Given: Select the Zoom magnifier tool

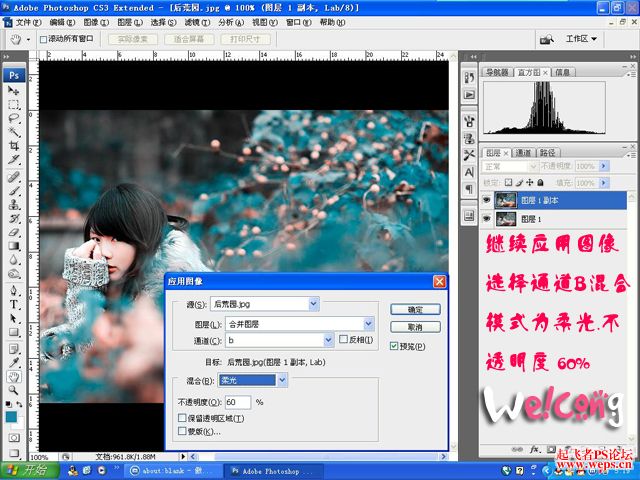Looking at the screenshot, I should 14,390.
